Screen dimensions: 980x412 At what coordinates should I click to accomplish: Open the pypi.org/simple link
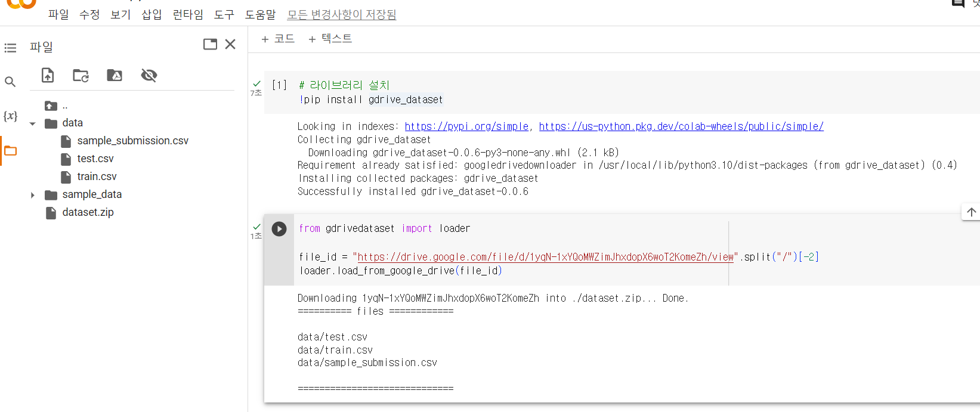tap(466, 126)
